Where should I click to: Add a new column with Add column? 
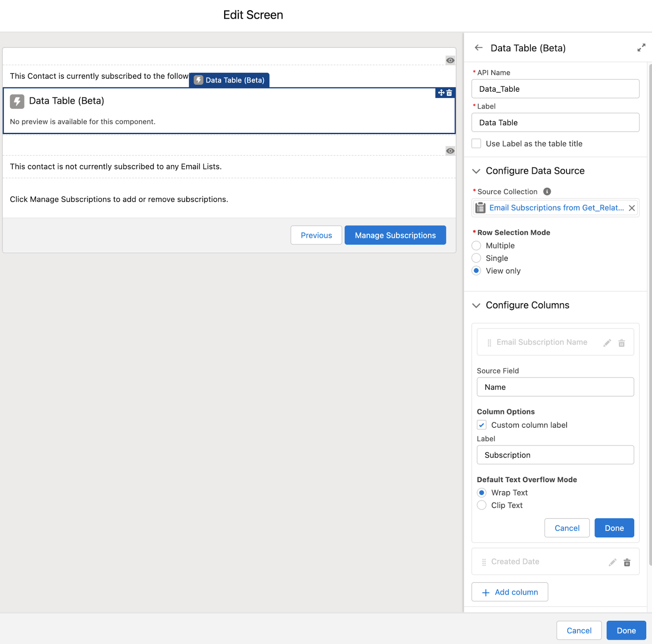509,592
